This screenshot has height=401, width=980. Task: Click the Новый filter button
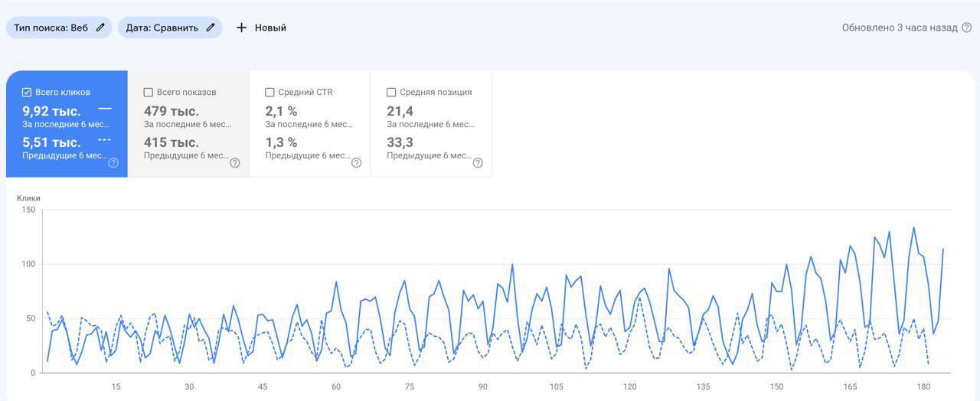pyautogui.click(x=261, y=28)
